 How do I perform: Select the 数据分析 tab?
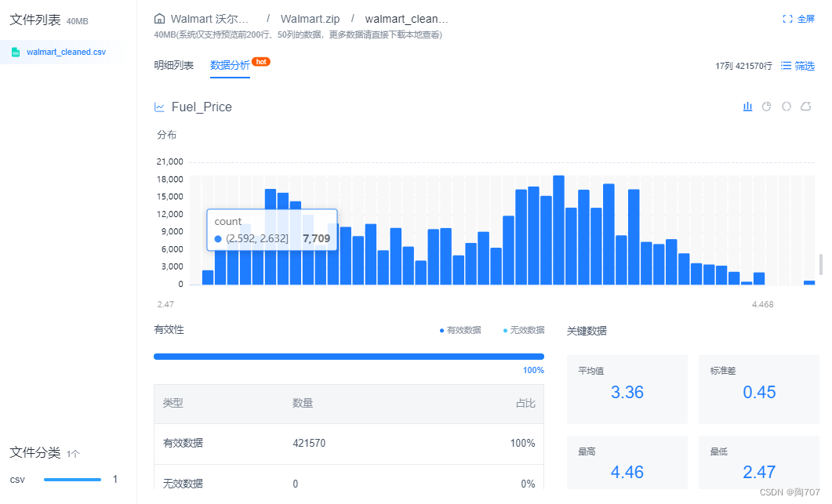pyautogui.click(x=230, y=65)
